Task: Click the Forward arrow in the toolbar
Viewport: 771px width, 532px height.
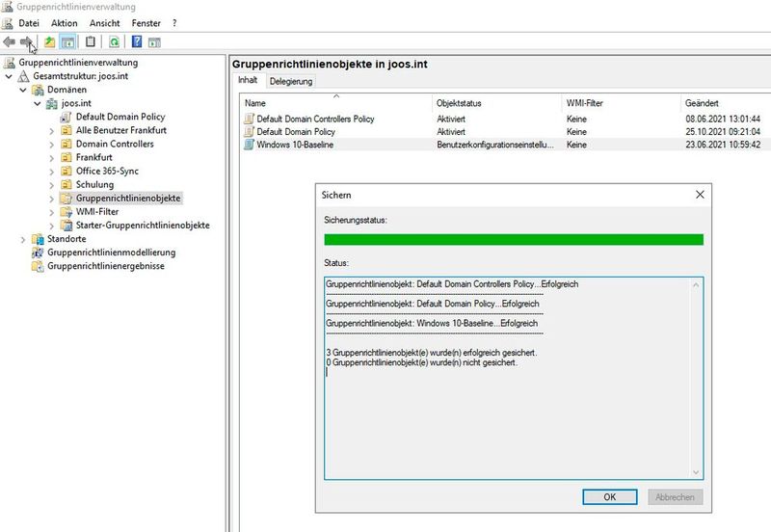Action: [26, 42]
